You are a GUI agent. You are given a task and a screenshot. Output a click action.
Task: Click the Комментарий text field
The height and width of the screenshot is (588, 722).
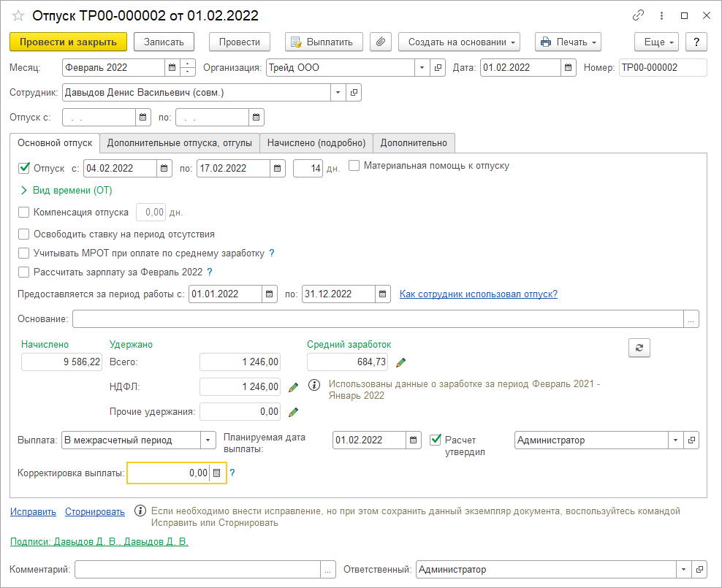[x=197, y=570]
